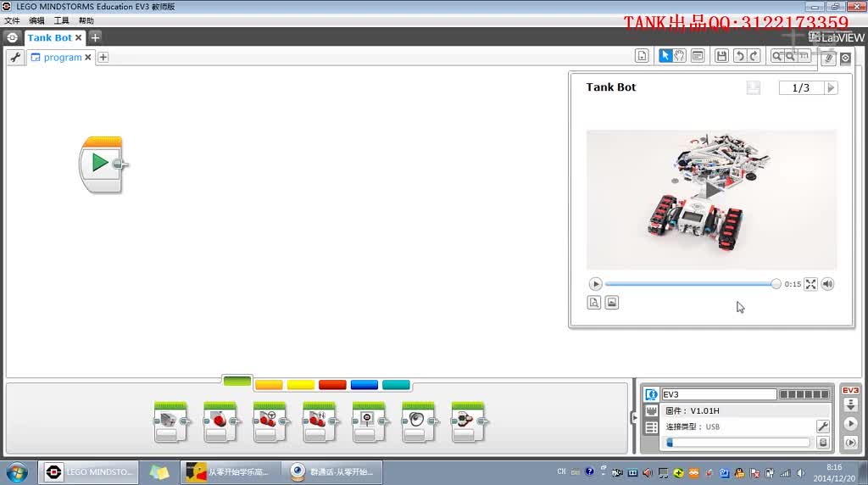Screen dimensions: 868x485
Task: Switch to yellow Sensor blocks palette
Action: [301, 385]
